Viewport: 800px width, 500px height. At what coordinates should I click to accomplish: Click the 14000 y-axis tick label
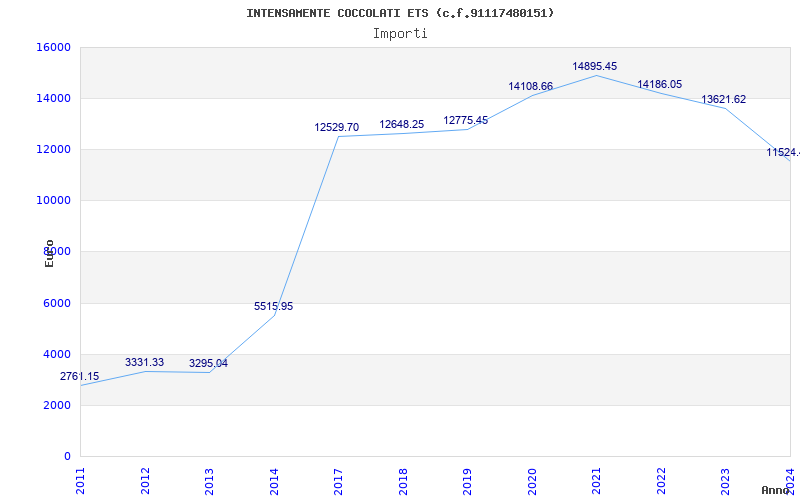[53, 98]
